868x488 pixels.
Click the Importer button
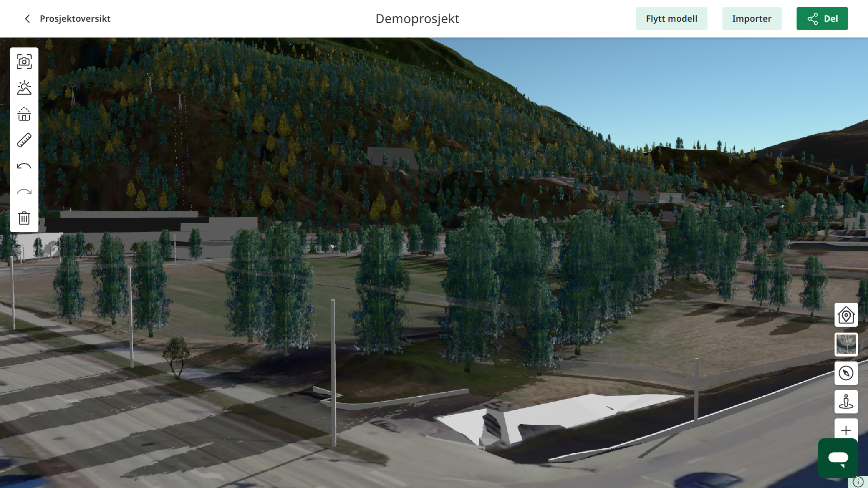pos(751,19)
